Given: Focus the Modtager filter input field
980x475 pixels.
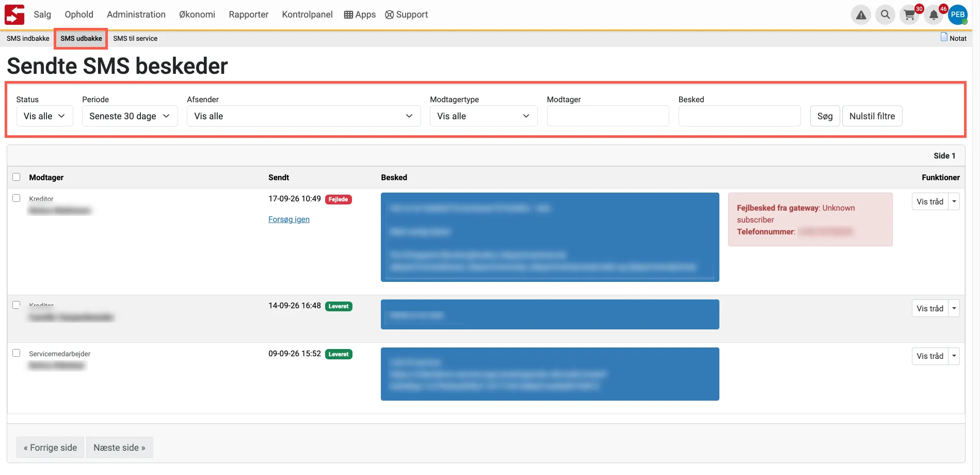Looking at the screenshot, I should (x=608, y=116).
